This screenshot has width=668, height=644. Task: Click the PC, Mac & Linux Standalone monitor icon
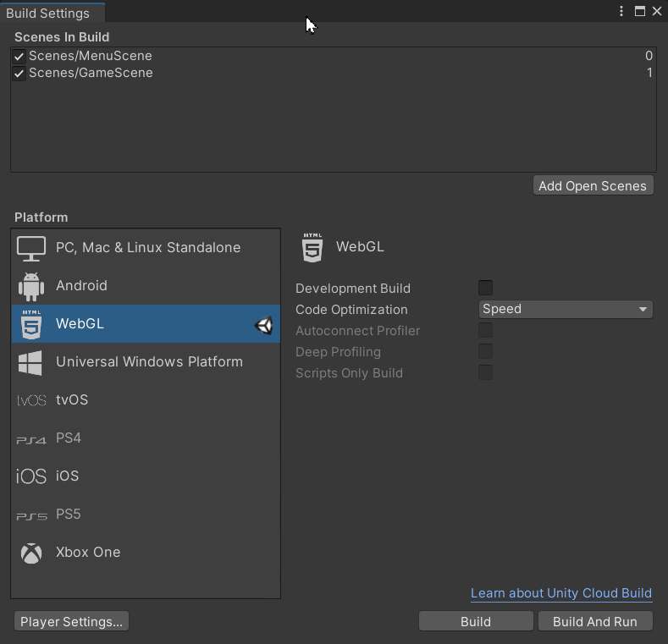(31, 248)
